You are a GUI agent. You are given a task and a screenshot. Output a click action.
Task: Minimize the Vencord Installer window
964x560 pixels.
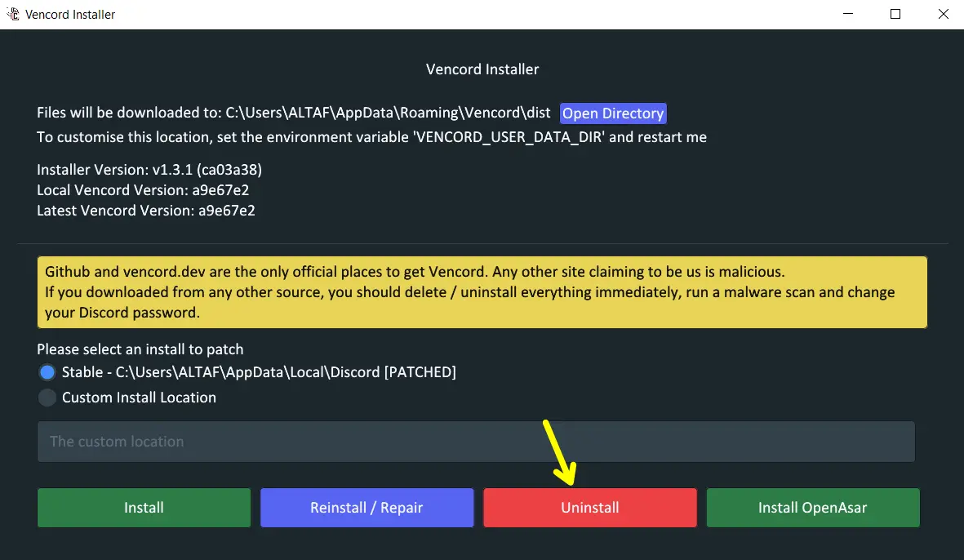pyautogui.click(x=847, y=14)
